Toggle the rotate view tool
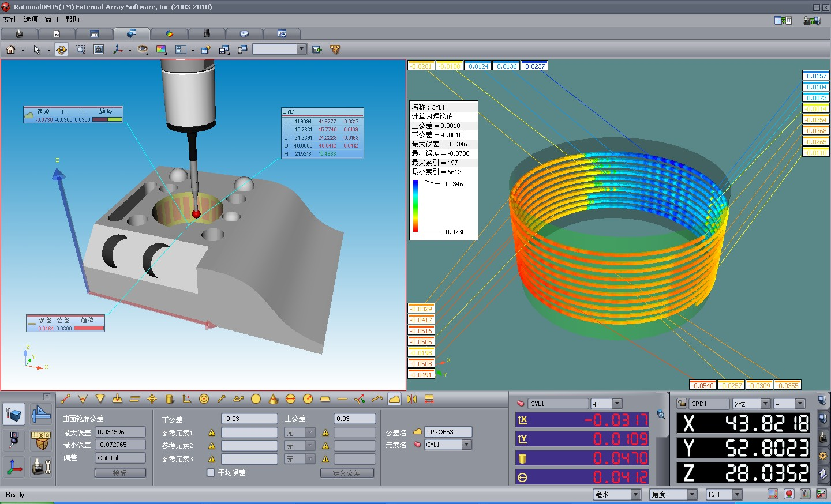This screenshot has height=504, width=831. pos(61,50)
